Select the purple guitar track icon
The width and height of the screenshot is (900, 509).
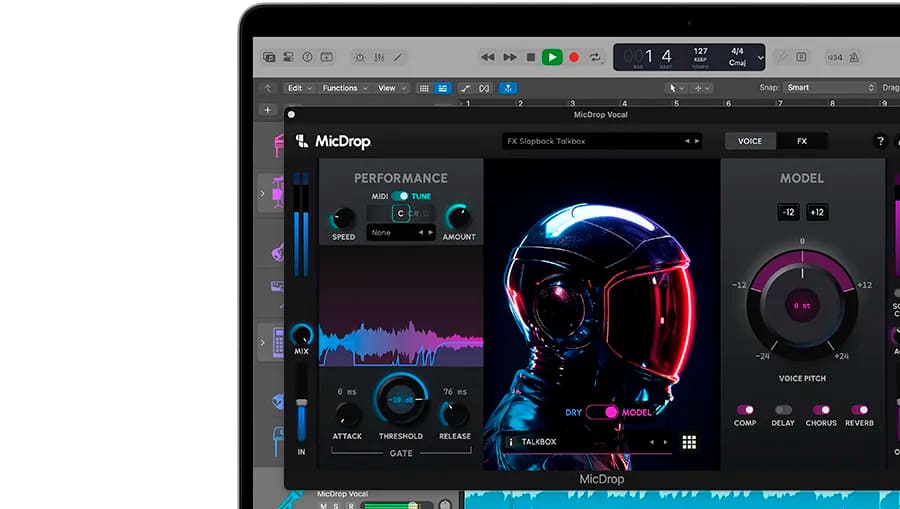[x=278, y=251]
